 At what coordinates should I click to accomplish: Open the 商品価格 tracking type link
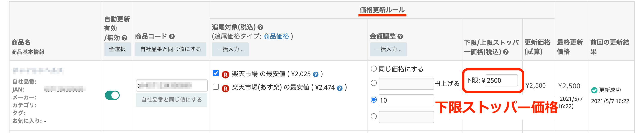click(276, 37)
